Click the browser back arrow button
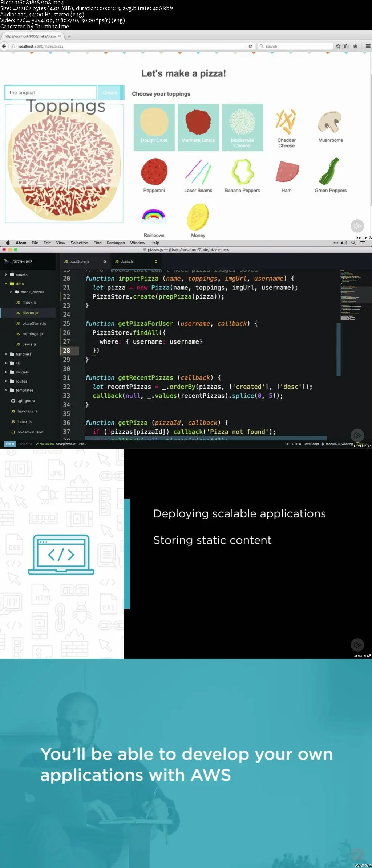 (4, 46)
